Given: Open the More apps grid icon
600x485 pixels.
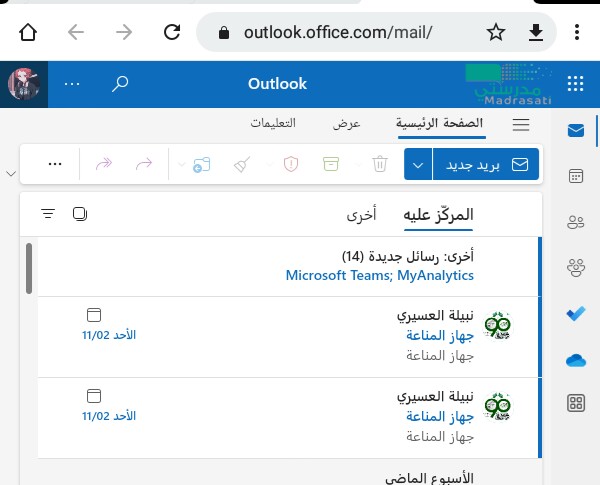Looking at the screenshot, I should 575,403.
